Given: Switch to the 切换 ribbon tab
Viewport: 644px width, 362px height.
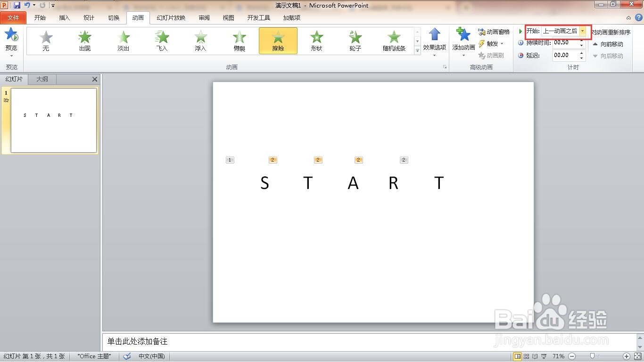Looking at the screenshot, I should coord(114,18).
